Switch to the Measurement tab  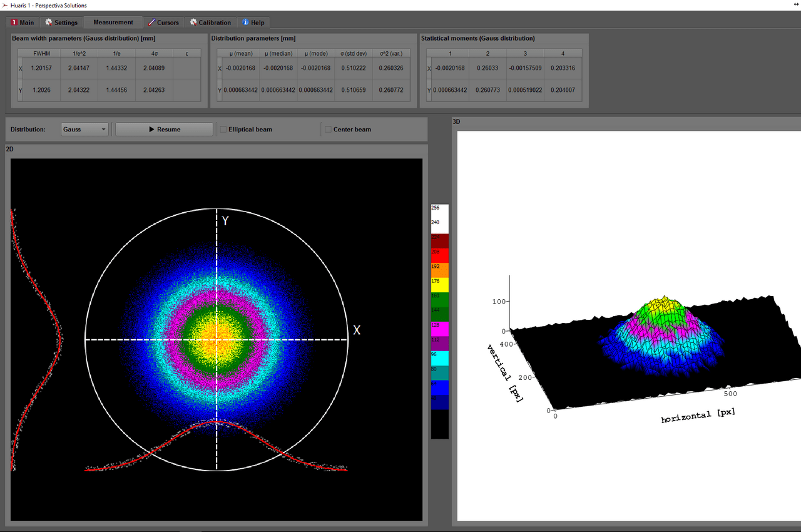pyautogui.click(x=113, y=21)
